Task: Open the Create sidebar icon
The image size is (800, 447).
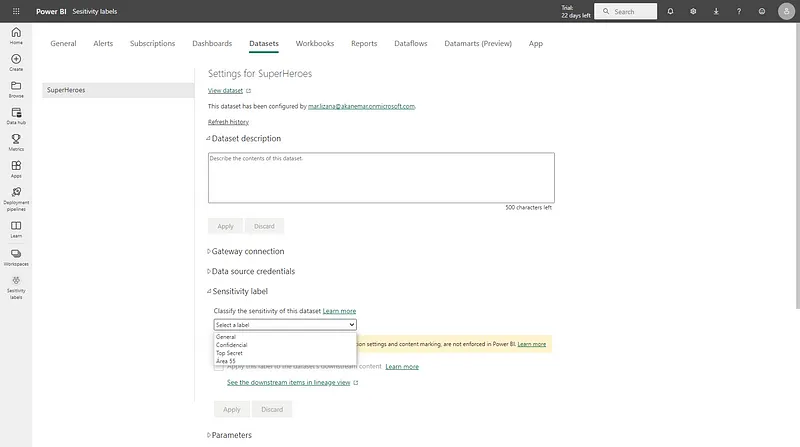Action: 16,62
